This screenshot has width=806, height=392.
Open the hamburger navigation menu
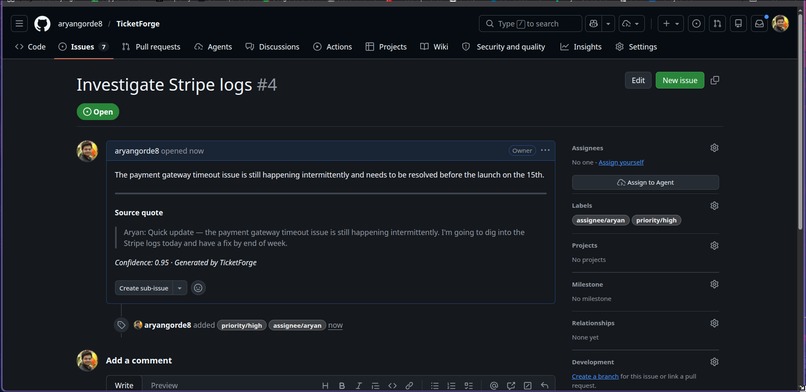(19, 24)
